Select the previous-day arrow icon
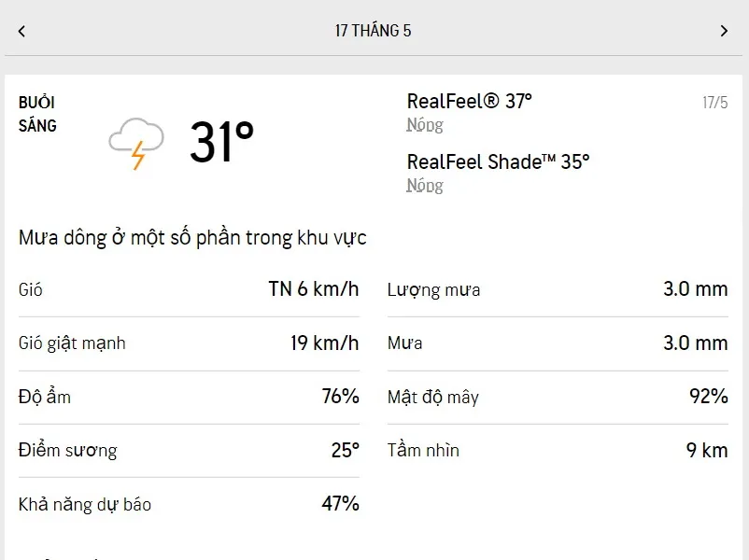749x560 pixels. 21,31
